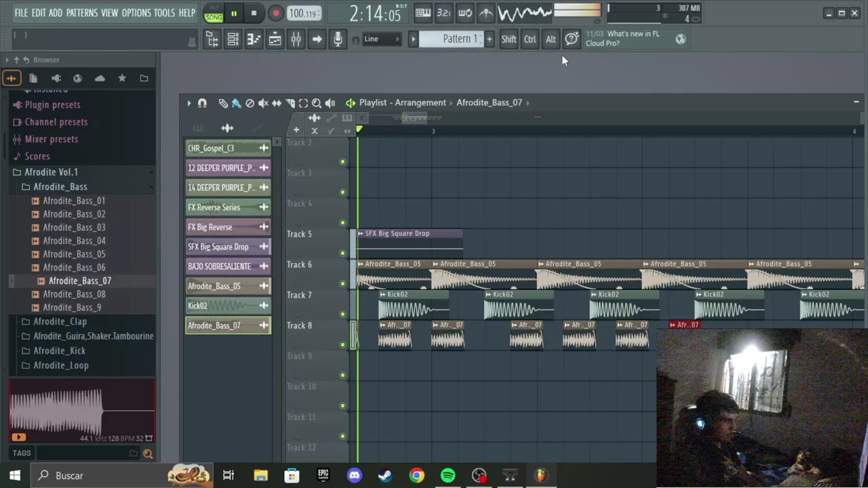
Task: Open Playlist options menu arrow
Action: pos(189,103)
